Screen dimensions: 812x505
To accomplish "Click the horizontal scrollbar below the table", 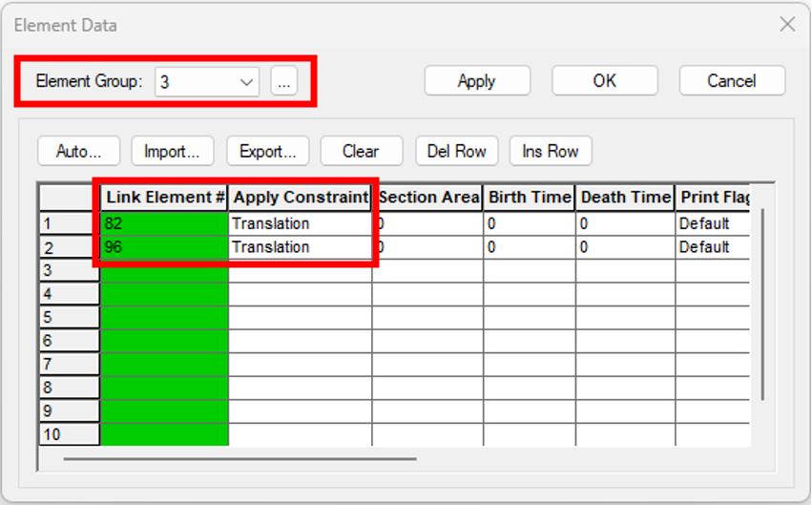I will click(x=239, y=459).
